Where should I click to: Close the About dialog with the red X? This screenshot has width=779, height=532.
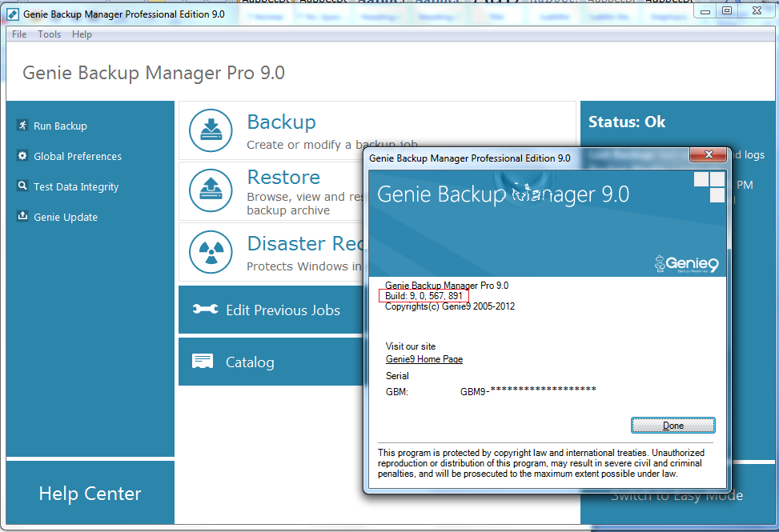pos(709,155)
